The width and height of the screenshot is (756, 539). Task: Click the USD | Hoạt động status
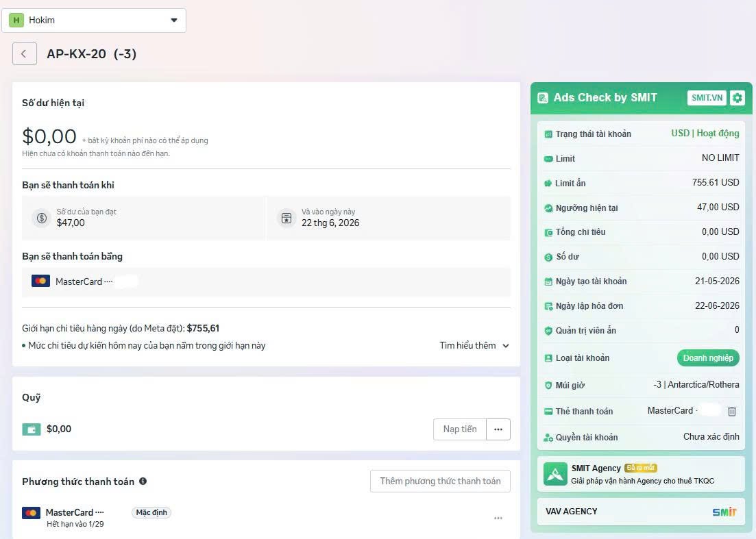(705, 134)
